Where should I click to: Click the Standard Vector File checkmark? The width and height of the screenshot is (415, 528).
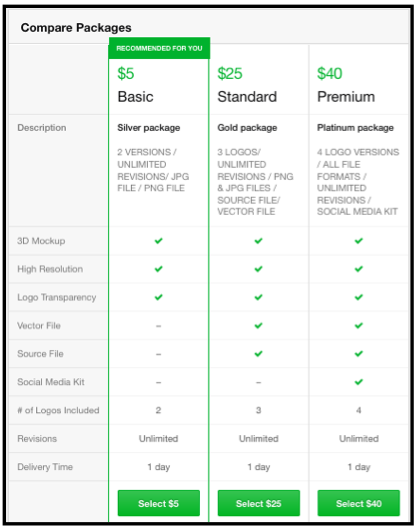(258, 326)
